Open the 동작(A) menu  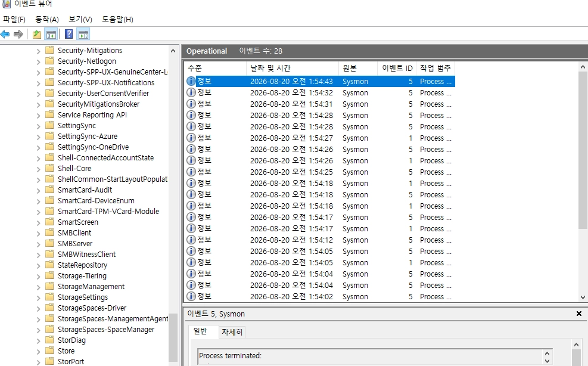[x=47, y=19]
